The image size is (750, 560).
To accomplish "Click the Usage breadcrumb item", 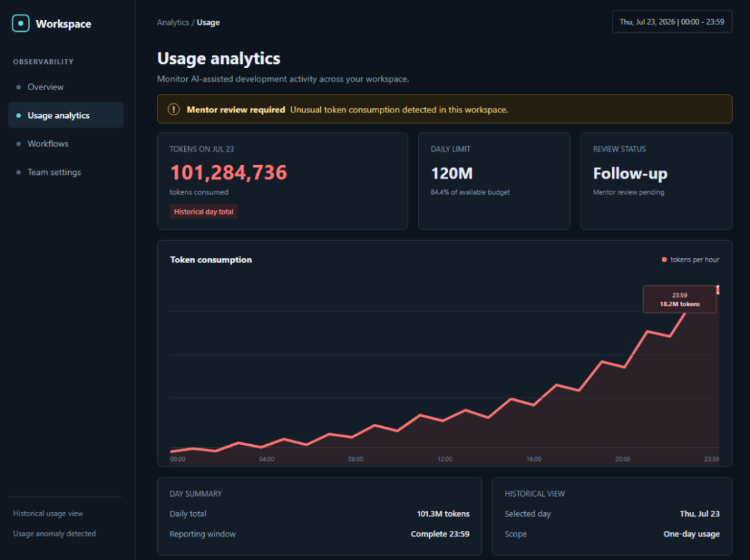I will 208,22.
